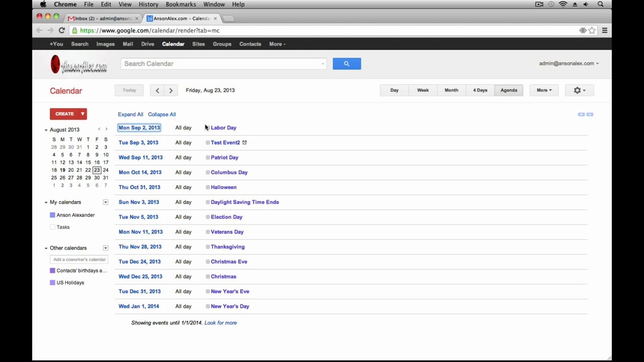Viewport: 644px width, 362px height.
Task: Click Collapse All link
Action: 162,115
